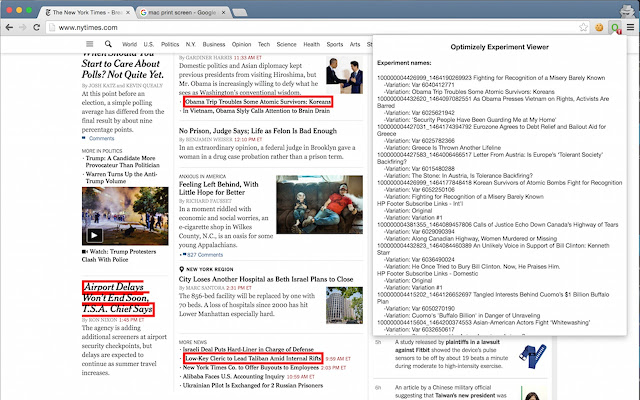Switch to mac print screen Google tab

tap(180, 13)
